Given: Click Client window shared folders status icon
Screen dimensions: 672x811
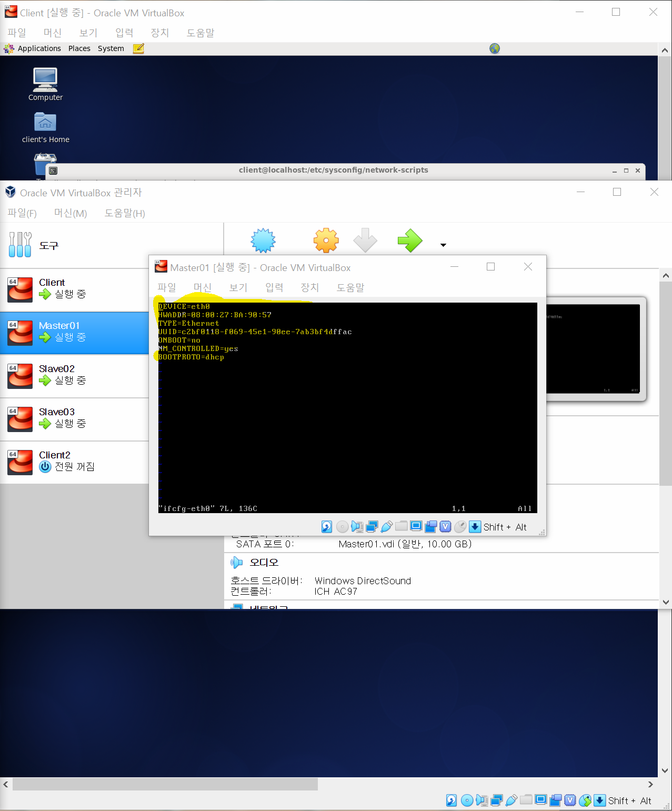Looking at the screenshot, I should coord(526,799).
